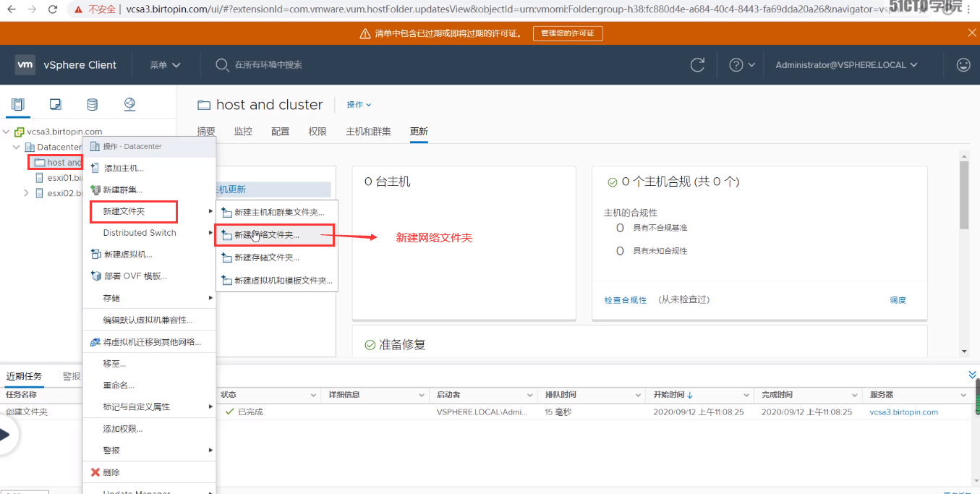Screen dimensions: 980x494
Task: Open Hosts and Clusters navigator icon
Action: click(18, 104)
